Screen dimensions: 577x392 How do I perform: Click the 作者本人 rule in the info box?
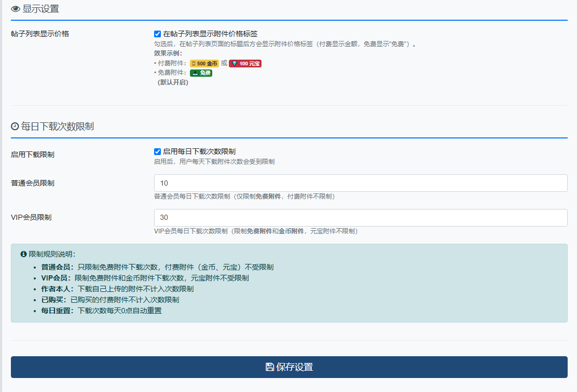(x=117, y=289)
